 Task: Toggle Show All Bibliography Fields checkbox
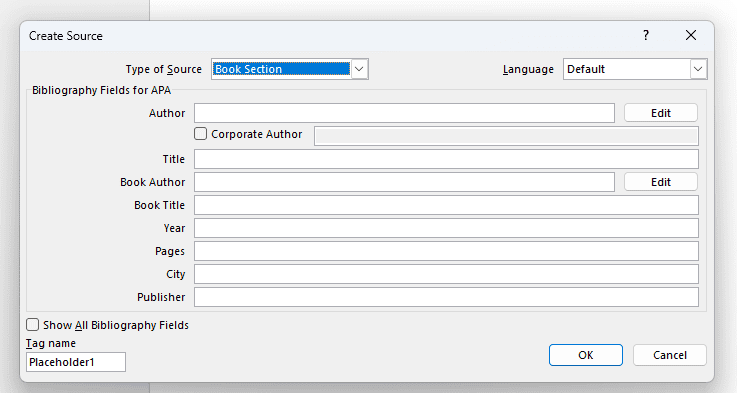point(32,325)
